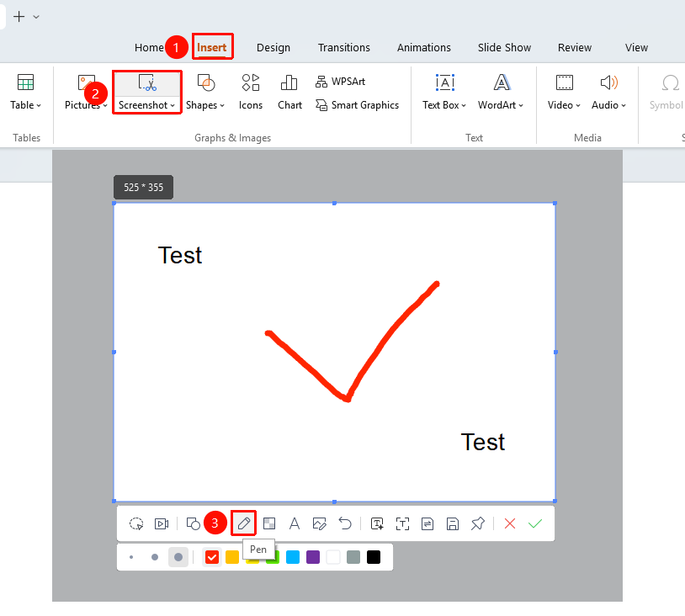Open the Design tab
The image size is (685, 616).
click(273, 48)
